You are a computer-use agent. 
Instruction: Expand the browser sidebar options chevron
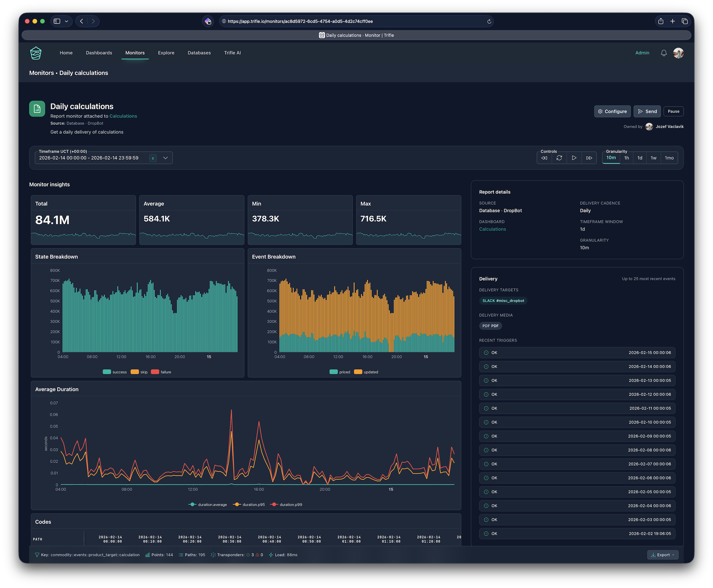66,21
